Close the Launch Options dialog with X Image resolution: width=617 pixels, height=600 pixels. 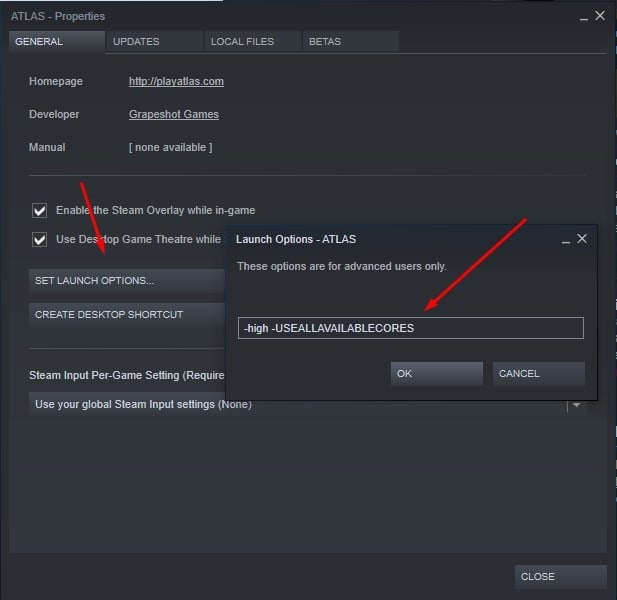(582, 239)
